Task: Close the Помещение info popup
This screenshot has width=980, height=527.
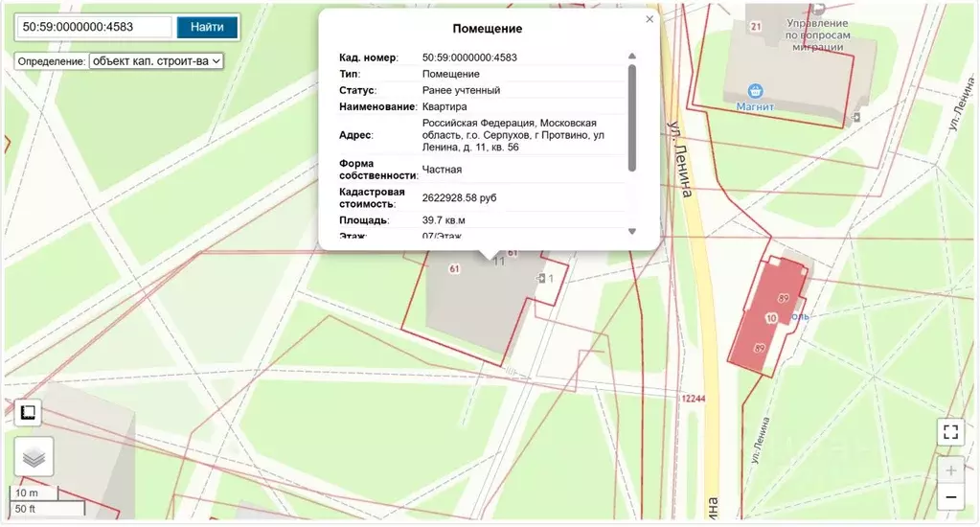Action: [650, 19]
